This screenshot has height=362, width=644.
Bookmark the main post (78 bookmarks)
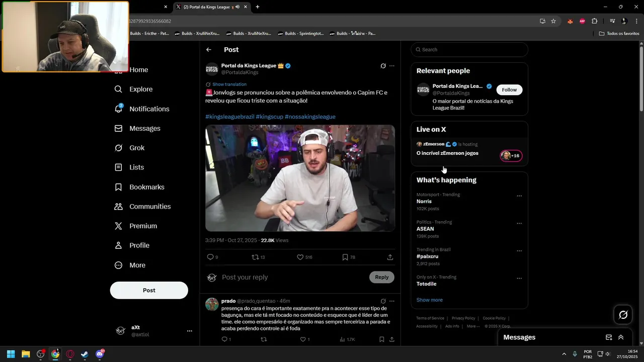(349, 257)
